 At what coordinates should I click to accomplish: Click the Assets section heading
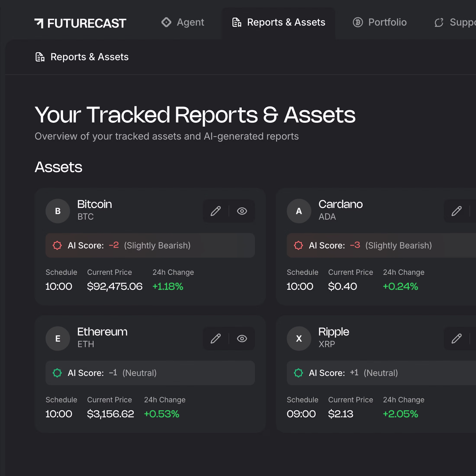[x=58, y=167]
